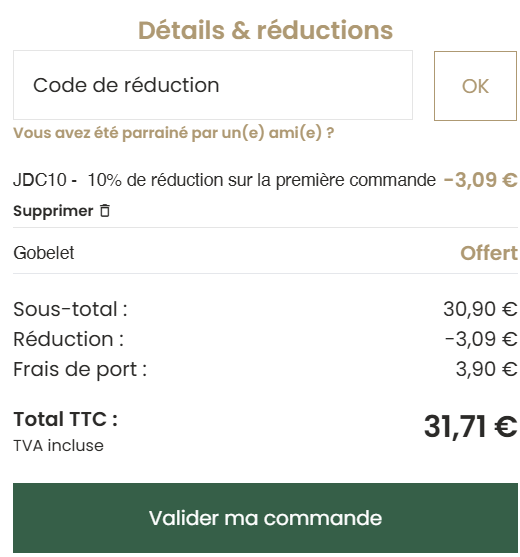The height and width of the screenshot is (557, 520).
Task: Open the 'Vous avez été parrainé' referral link
Action: pos(173,133)
